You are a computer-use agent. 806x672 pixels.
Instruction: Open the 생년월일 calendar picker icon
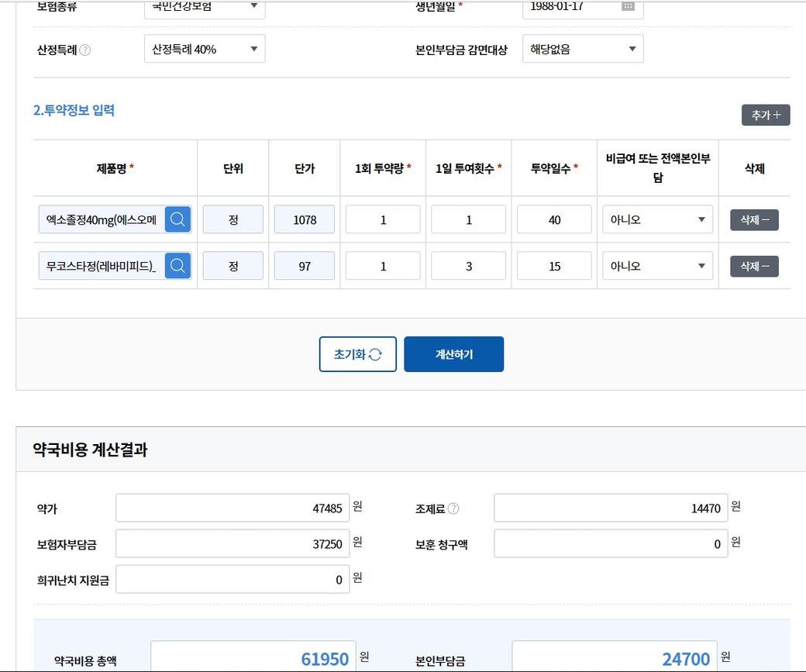coord(628,6)
